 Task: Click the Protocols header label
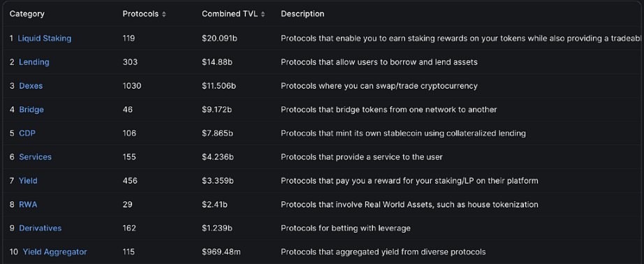point(140,14)
